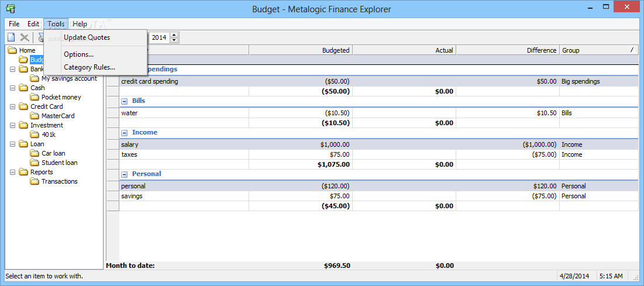Decrease the year with the down arrow

tap(174, 40)
